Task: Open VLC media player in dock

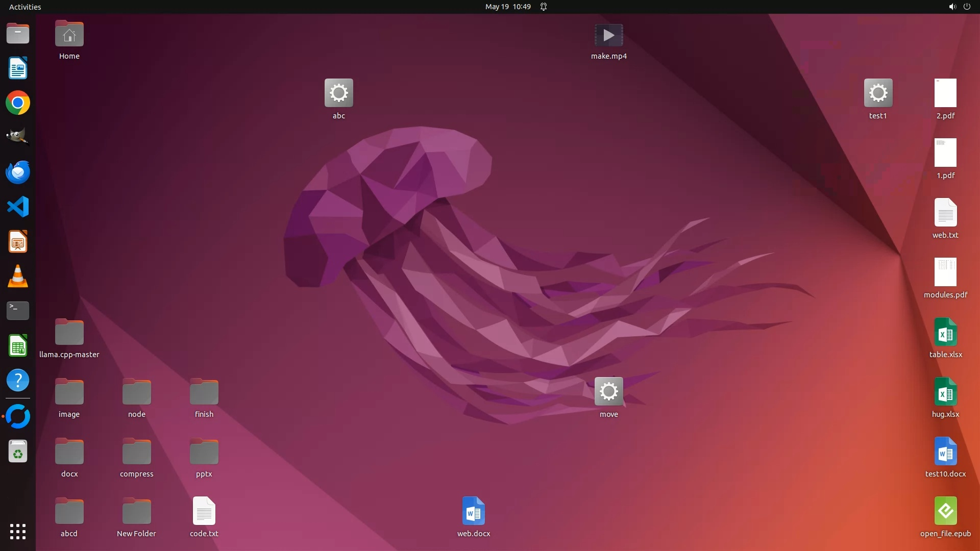Action: [18, 277]
